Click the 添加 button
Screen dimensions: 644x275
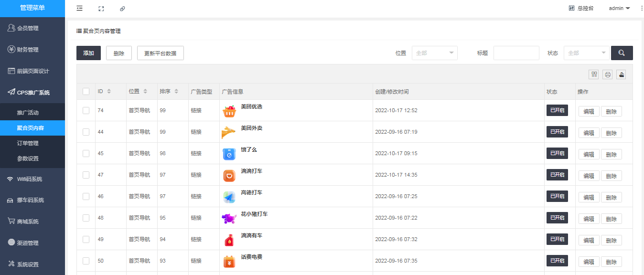(x=88, y=53)
